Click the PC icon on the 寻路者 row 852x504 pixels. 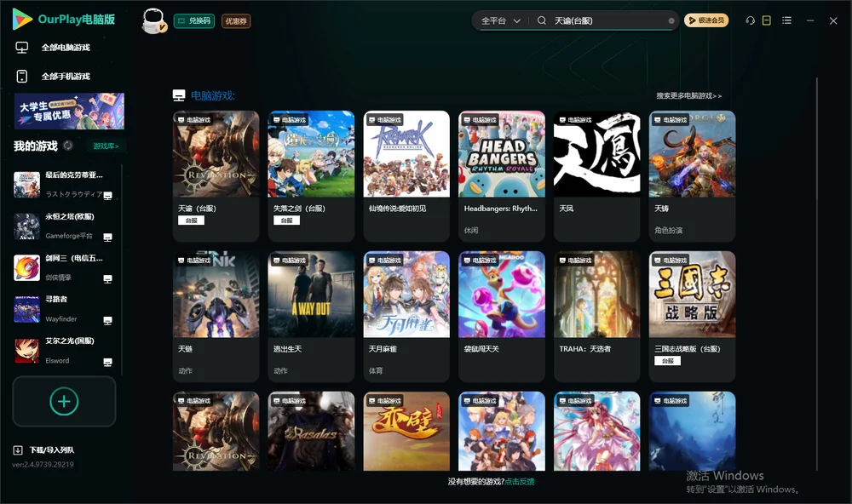coord(107,320)
